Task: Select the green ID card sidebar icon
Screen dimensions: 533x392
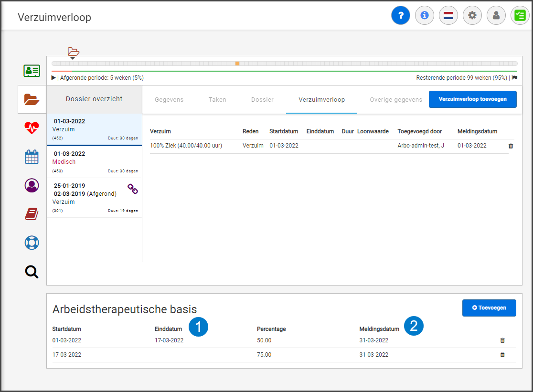Action: pyautogui.click(x=32, y=71)
